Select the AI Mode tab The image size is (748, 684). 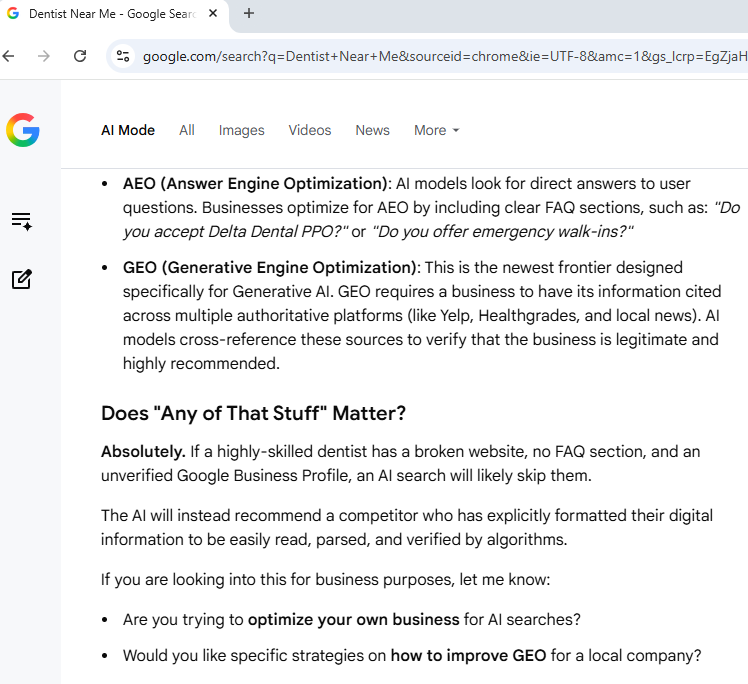(x=128, y=130)
